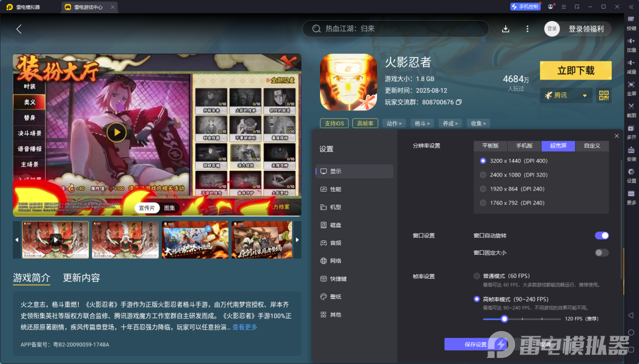The height and width of the screenshot is (364, 639).
Task: Show previous thumbnails with left arrow
Action: (17, 240)
